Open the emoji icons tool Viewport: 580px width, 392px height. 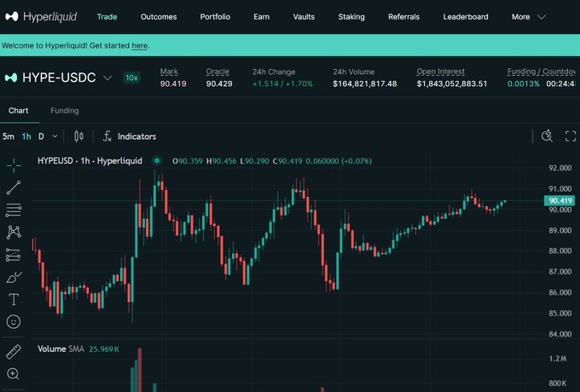point(14,322)
